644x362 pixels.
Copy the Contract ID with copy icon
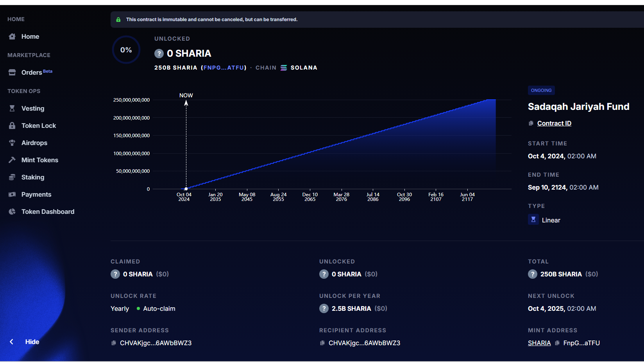(531, 123)
